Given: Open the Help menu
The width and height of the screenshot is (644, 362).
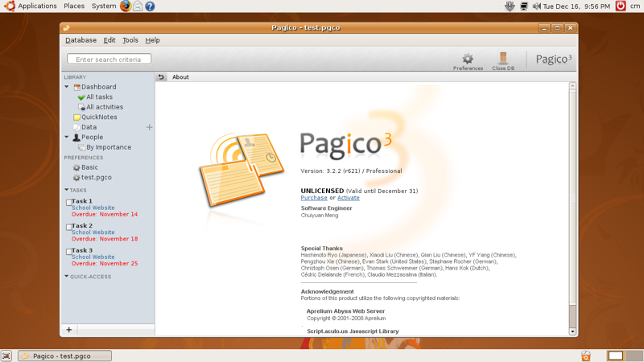Looking at the screenshot, I should tap(152, 40).
